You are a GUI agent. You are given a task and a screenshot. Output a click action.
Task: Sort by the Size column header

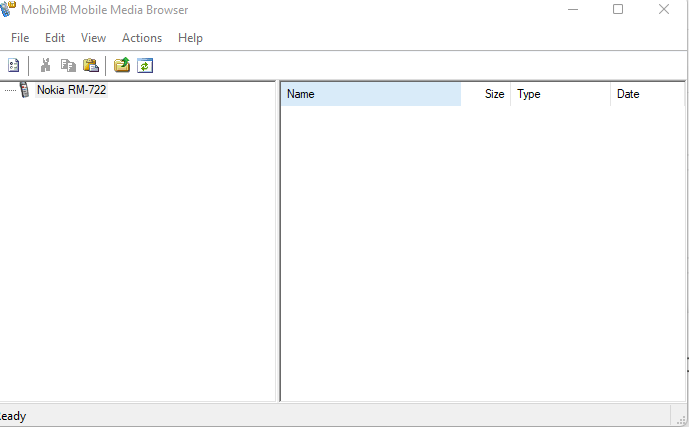pos(486,94)
